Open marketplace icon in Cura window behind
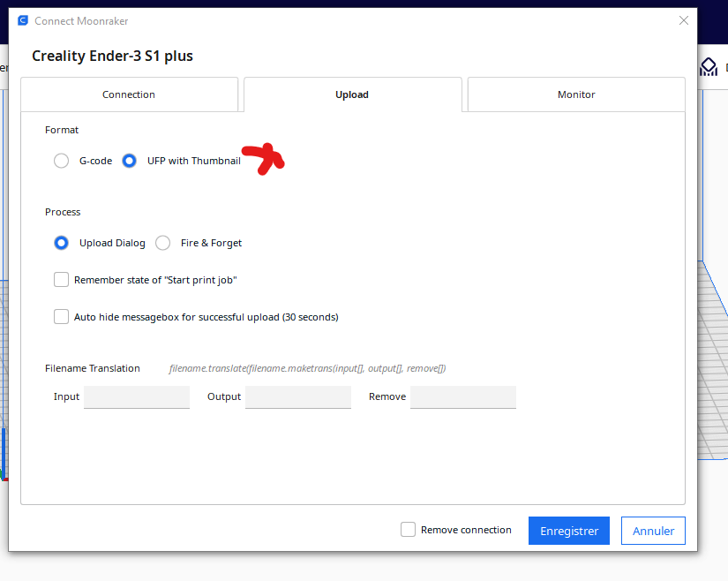 709,67
